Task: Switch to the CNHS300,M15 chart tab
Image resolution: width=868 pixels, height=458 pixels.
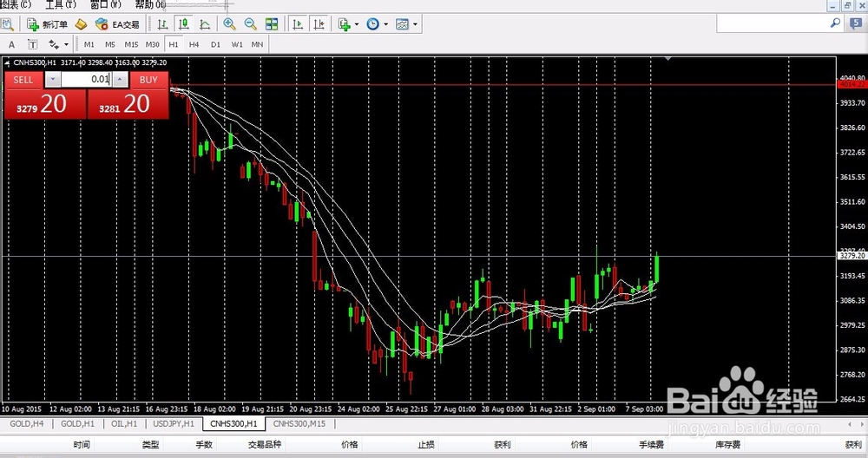Action: [x=299, y=423]
